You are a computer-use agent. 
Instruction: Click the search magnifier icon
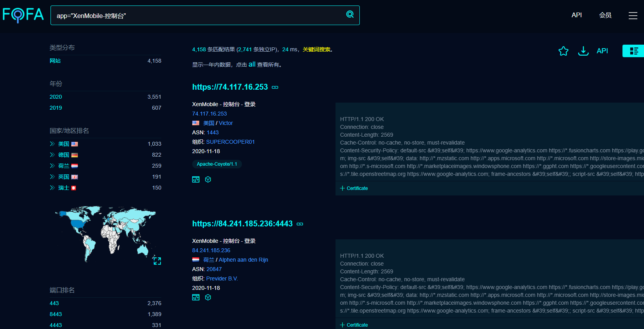click(350, 14)
